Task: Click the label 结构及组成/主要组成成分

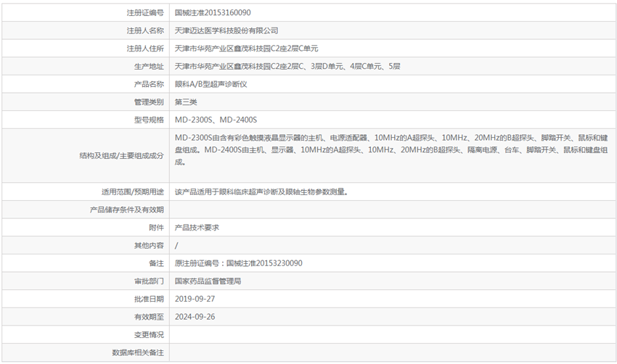Action: 122,156
